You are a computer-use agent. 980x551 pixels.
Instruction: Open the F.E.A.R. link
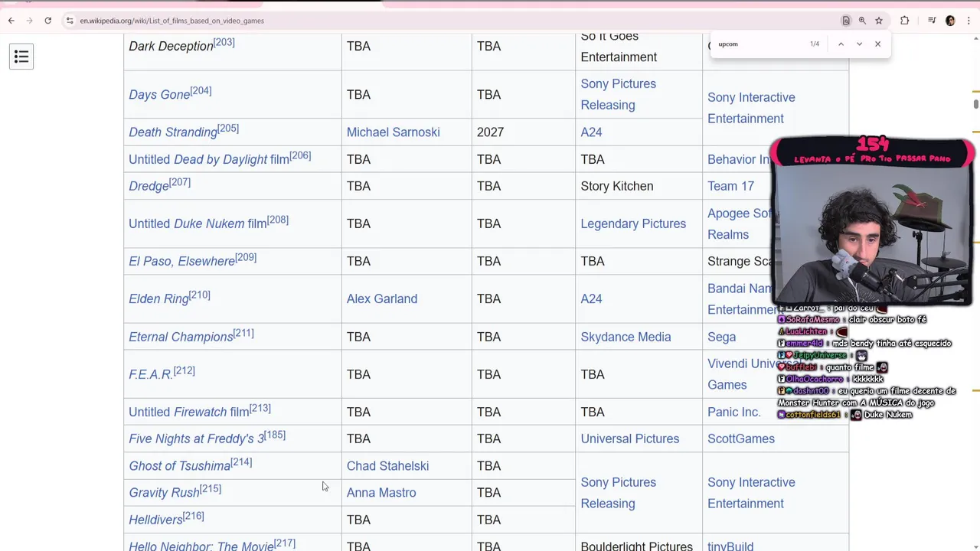pyautogui.click(x=151, y=375)
